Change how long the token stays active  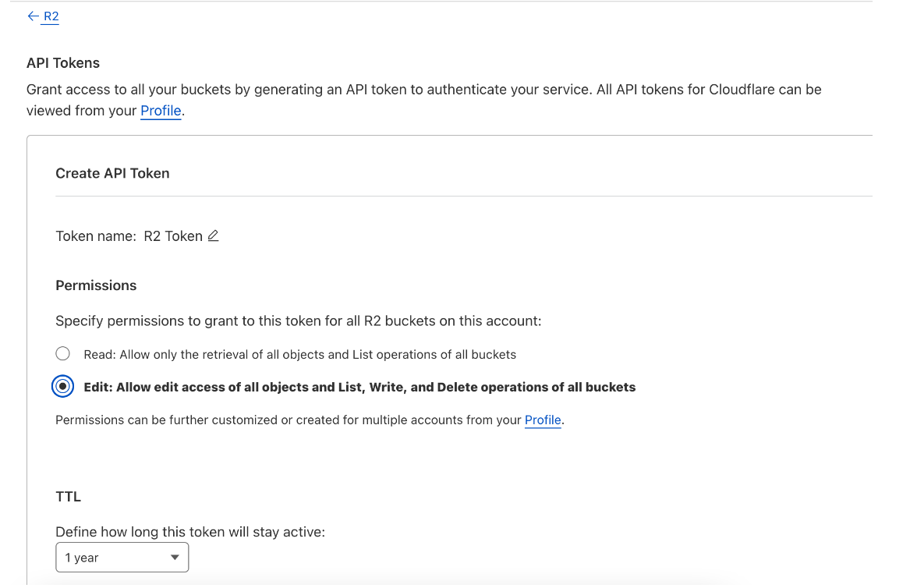point(122,557)
